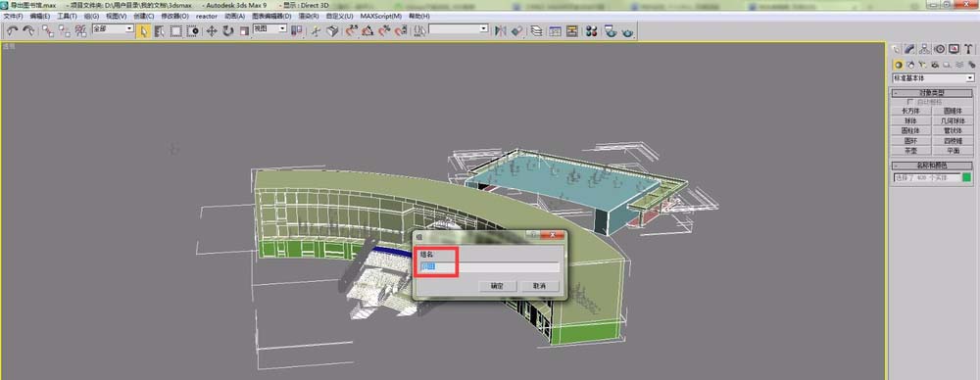Select Shapes category icon
The image size is (980, 380).
click(910, 65)
